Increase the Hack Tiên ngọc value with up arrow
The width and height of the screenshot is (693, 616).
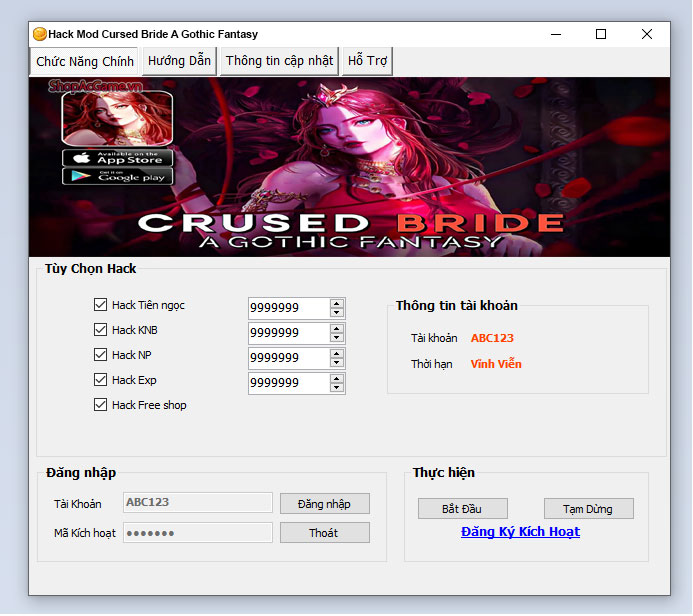point(337,304)
